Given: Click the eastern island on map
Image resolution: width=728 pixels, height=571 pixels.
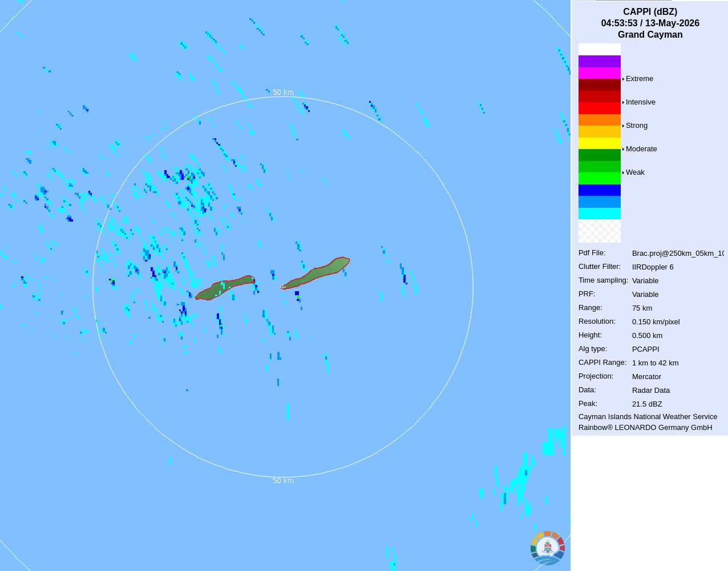Looking at the screenshot, I should pyautogui.click(x=316, y=274).
